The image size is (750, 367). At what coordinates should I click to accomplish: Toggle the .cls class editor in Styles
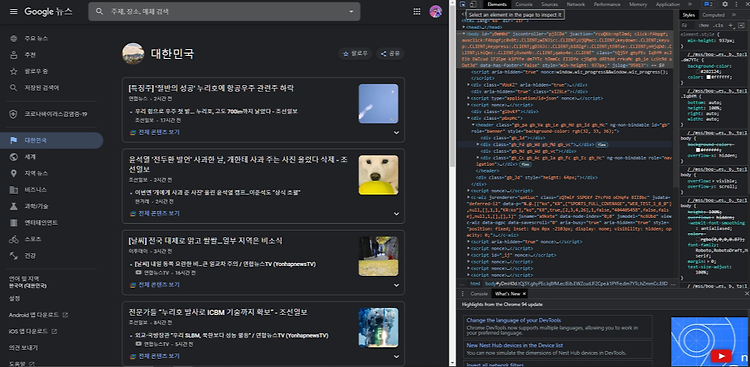tap(718, 25)
